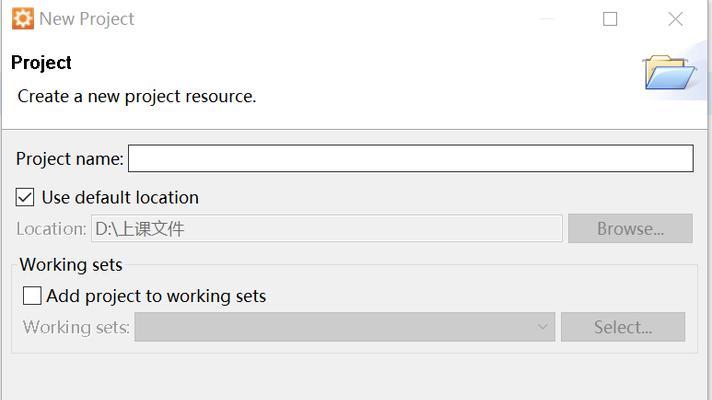Enable Add project to working sets checkbox
Screen dimensions: 712x400
click(32, 296)
